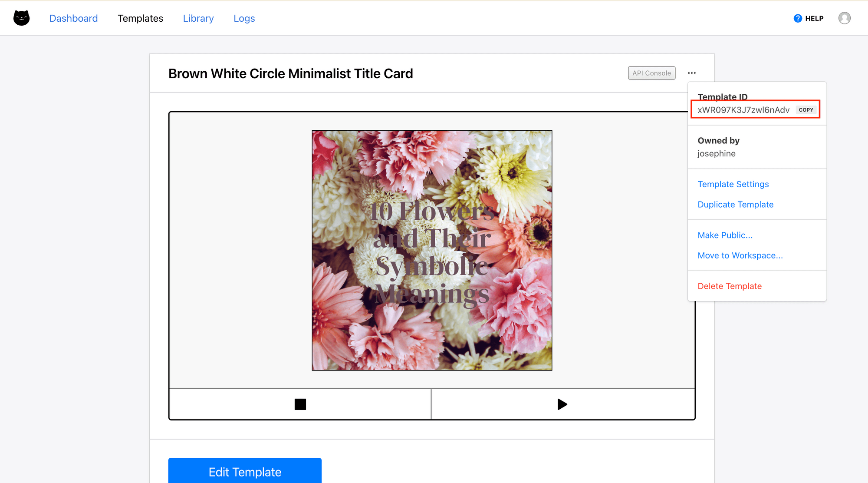Click the Edit Template button

(x=245, y=471)
